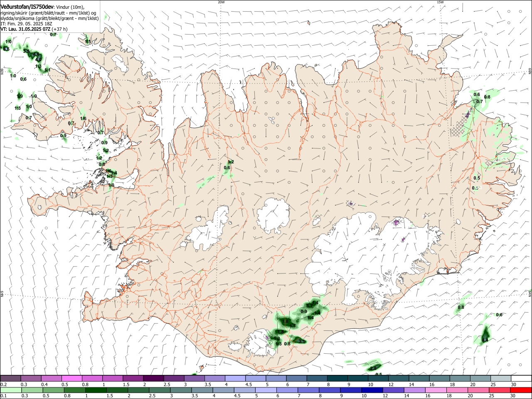Pick the teal-gray 14 swatch, upper legend
The image size is (532, 399).
(419, 378)
